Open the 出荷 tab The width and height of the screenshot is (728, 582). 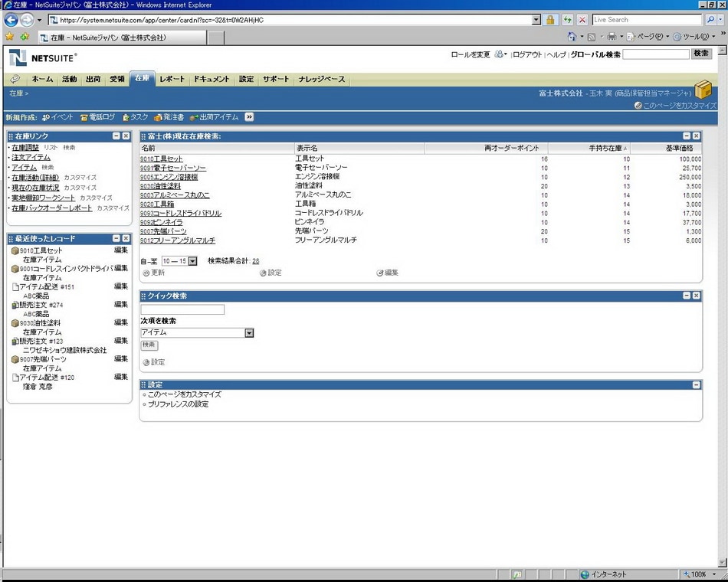(x=93, y=80)
